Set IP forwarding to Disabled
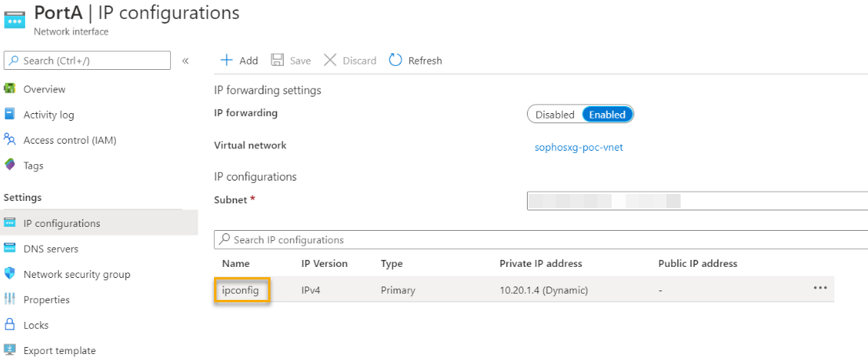Screen dimensions: 868x358 pos(554,115)
